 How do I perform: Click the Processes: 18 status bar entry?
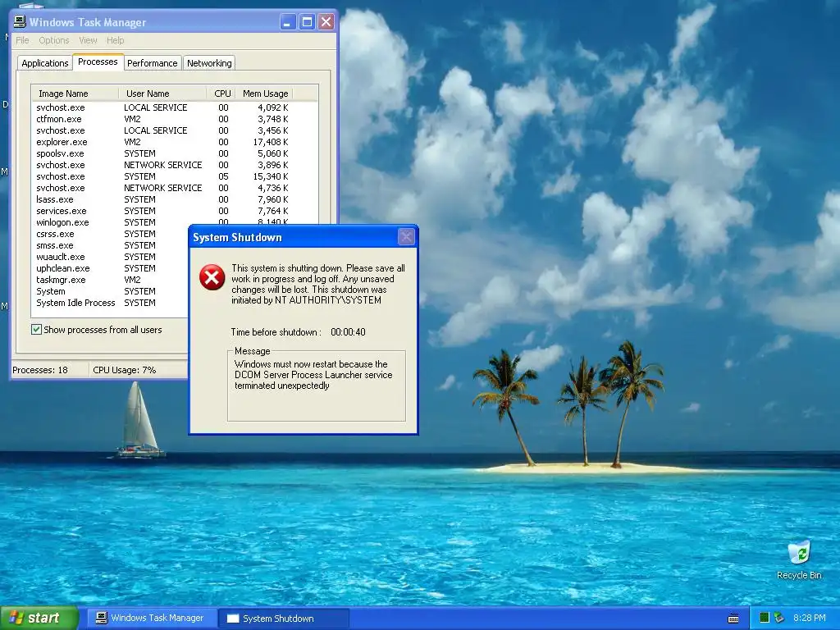pos(40,370)
